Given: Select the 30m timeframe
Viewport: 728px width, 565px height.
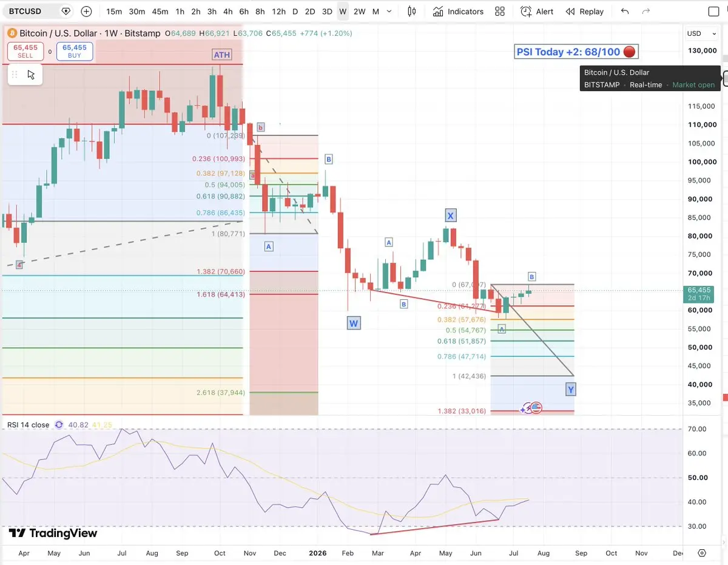Looking at the screenshot, I should coord(137,12).
